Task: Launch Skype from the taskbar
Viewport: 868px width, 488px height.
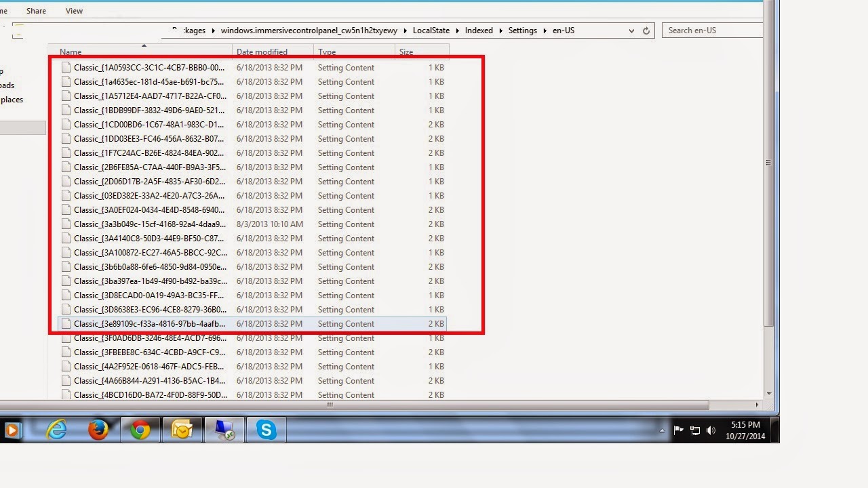Action: tap(266, 429)
